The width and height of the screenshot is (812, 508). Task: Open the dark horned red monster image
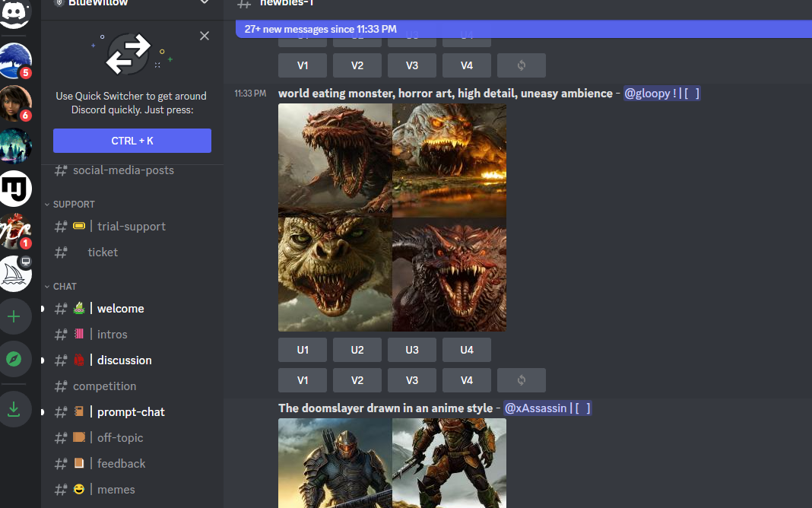click(449, 275)
